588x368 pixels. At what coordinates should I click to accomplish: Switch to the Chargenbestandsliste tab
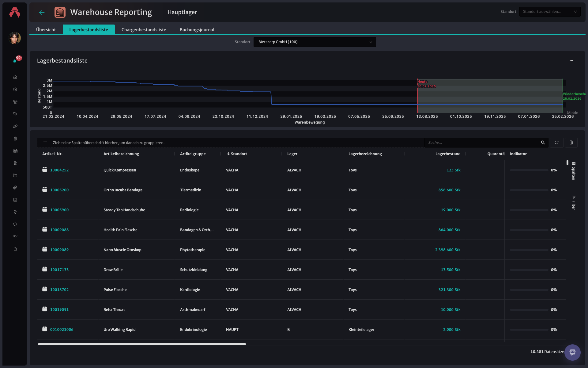point(144,30)
